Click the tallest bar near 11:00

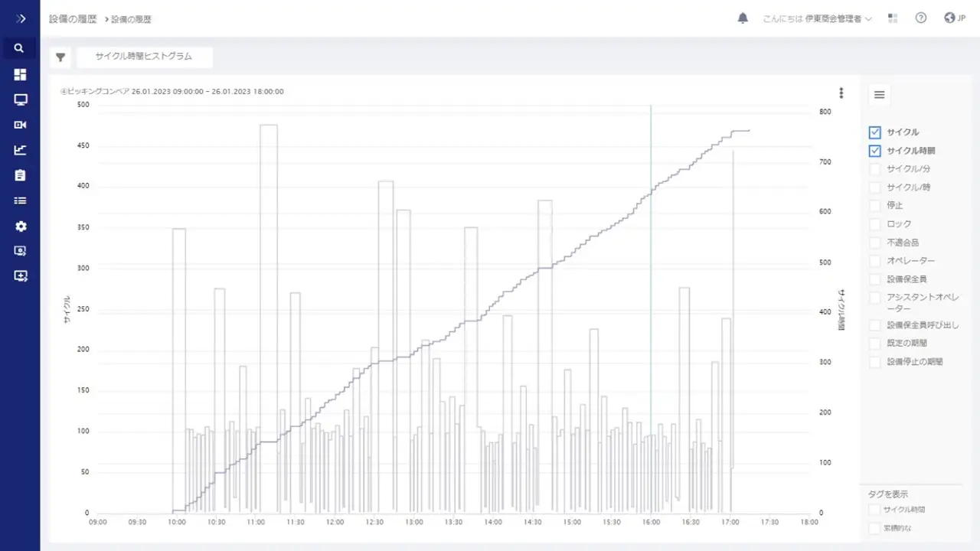pos(268,318)
